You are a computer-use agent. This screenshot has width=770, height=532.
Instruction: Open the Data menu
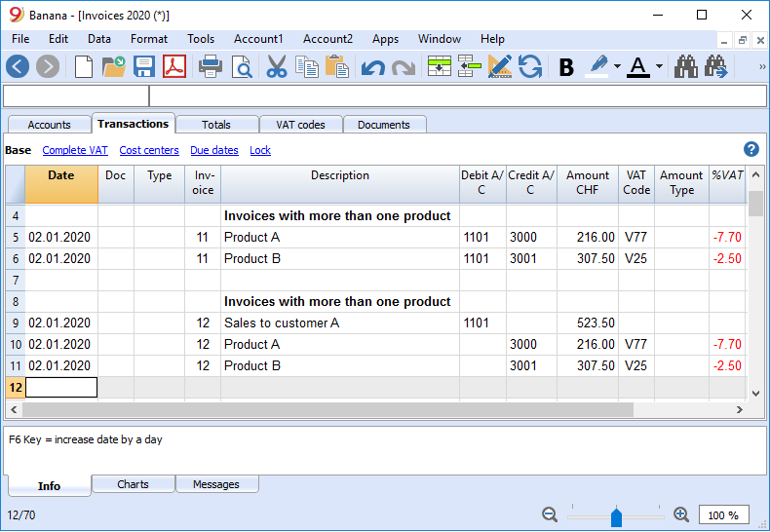[99, 39]
